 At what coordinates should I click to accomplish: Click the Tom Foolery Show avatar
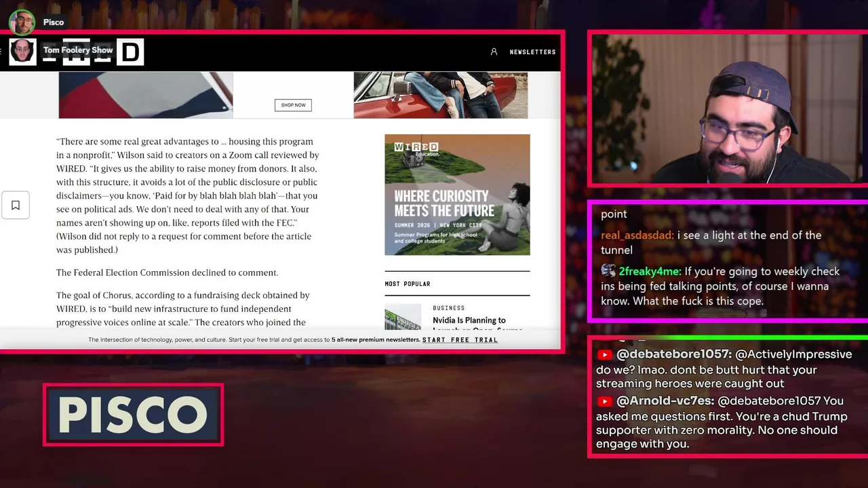click(22, 52)
